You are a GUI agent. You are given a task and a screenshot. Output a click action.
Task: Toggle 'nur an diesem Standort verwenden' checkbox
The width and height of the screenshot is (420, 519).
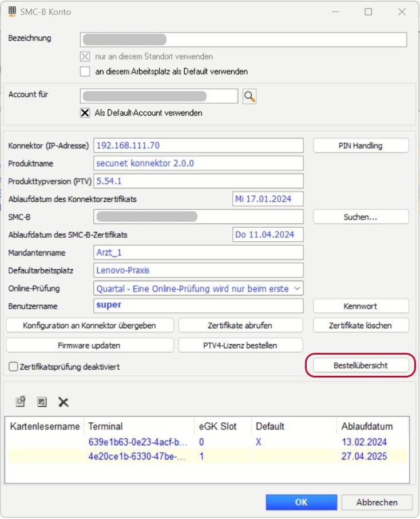(x=85, y=57)
